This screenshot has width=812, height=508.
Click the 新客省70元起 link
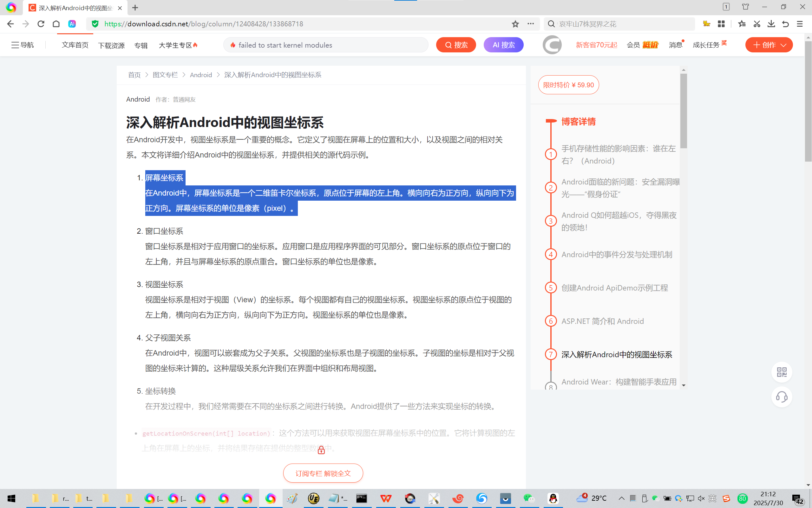pos(596,45)
